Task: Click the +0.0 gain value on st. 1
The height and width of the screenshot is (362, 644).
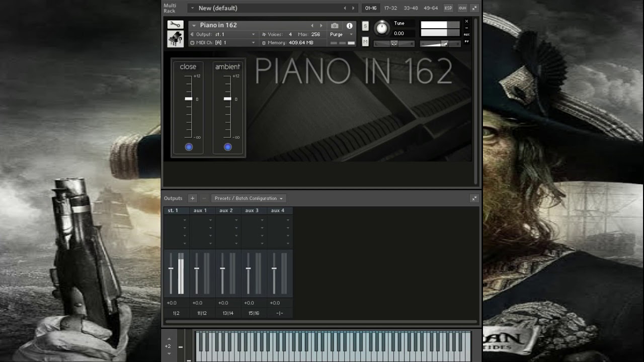Action: point(172,303)
